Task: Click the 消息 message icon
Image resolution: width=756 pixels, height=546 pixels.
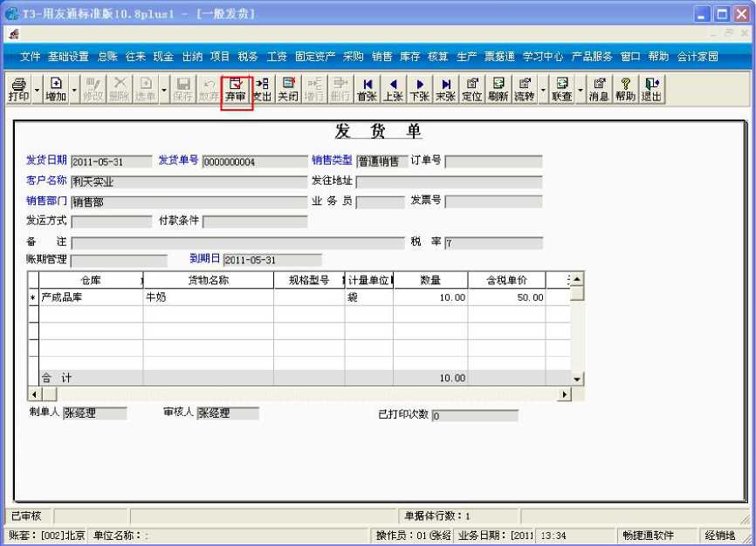Action: (x=599, y=90)
